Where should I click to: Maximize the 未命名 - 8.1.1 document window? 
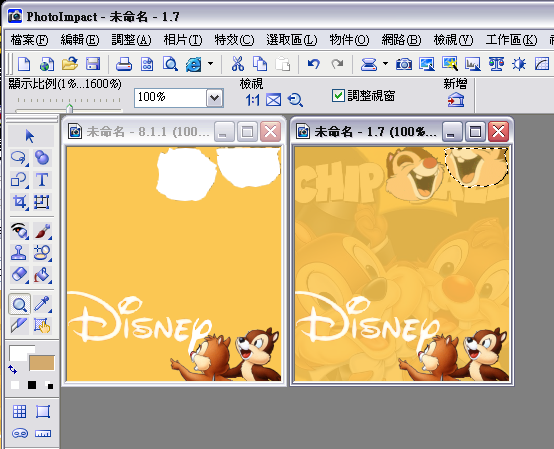point(247,132)
